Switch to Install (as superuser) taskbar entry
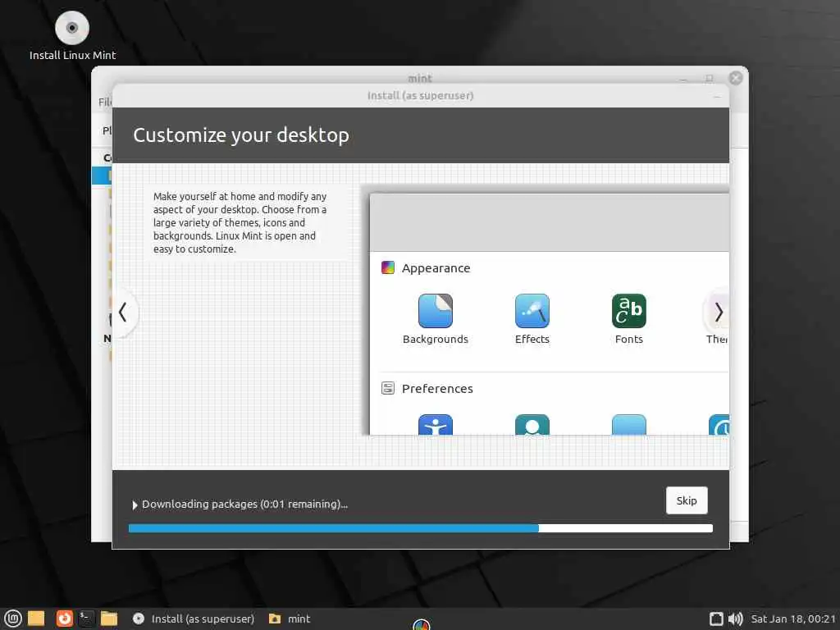The width and height of the screenshot is (840, 630). pyautogui.click(x=194, y=619)
